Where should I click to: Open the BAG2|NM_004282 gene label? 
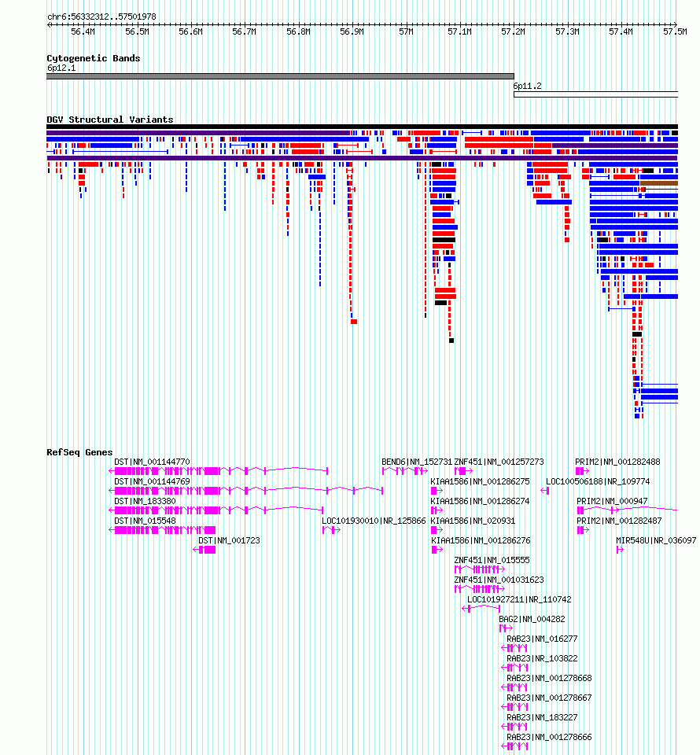[532, 619]
